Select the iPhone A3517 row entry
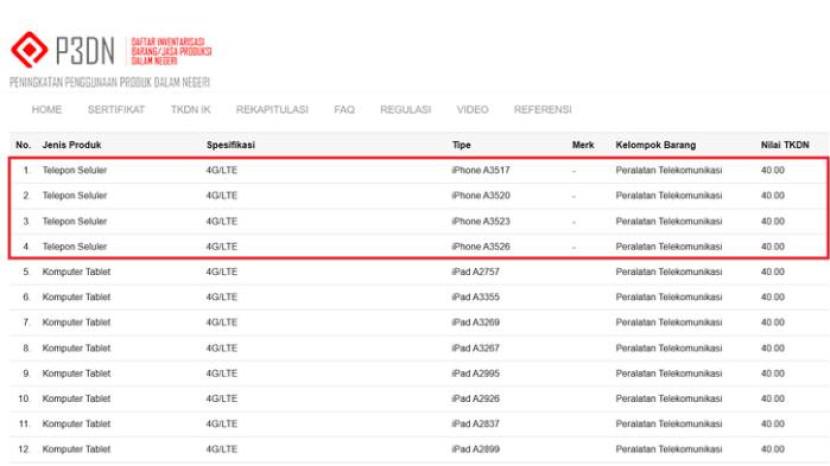This screenshot has height=466, width=830. [x=480, y=170]
